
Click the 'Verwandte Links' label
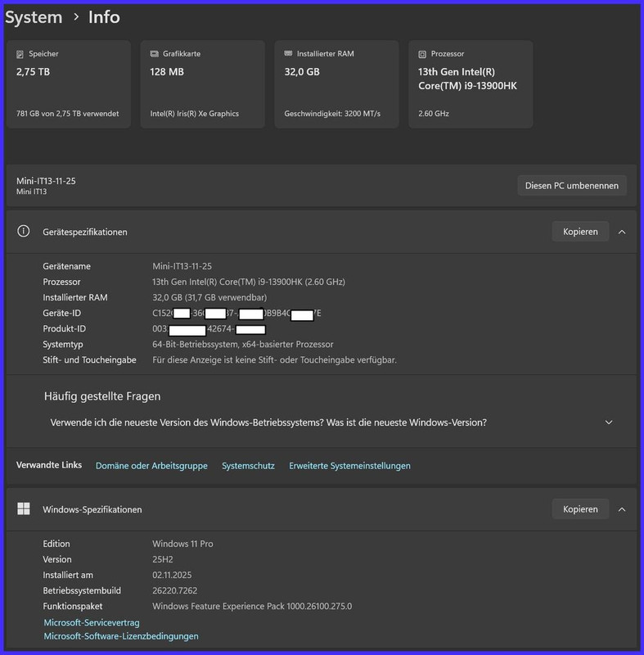click(49, 465)
